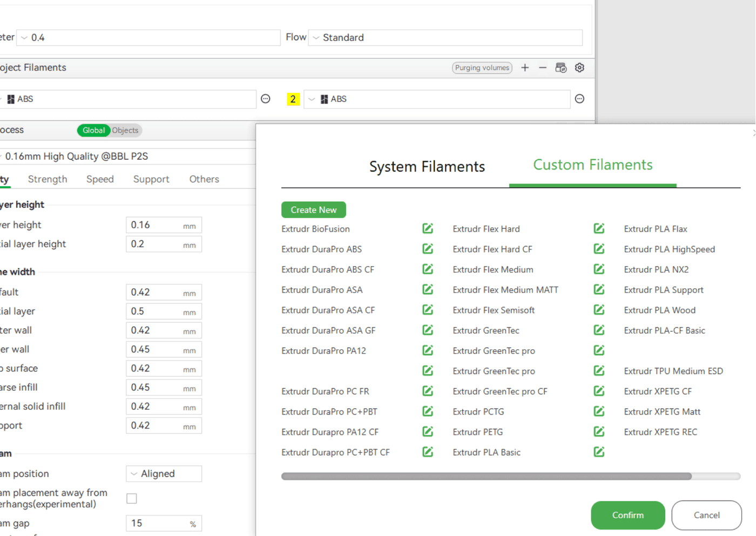Image resolution: width=756 pixels, height=536 pixels.
Task: Open edit icon for Extrudr DuraPro PA12
Action: [x=428, y=350]
